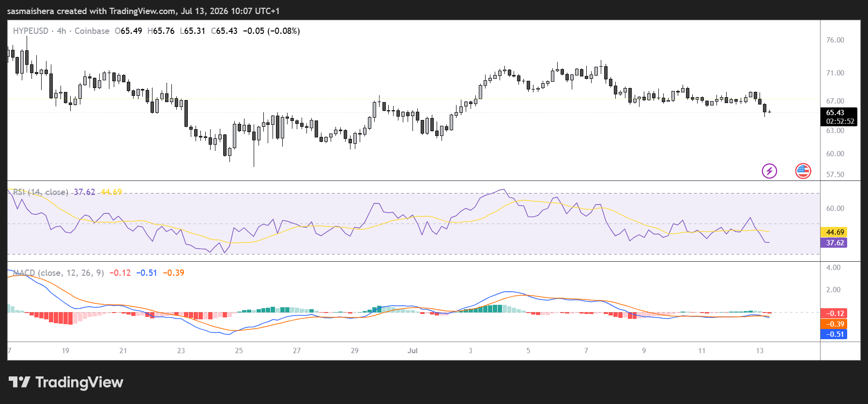868x404 pixels.
Task: Click the yellow RSI average value in the legend
Action: click(111, 192)
